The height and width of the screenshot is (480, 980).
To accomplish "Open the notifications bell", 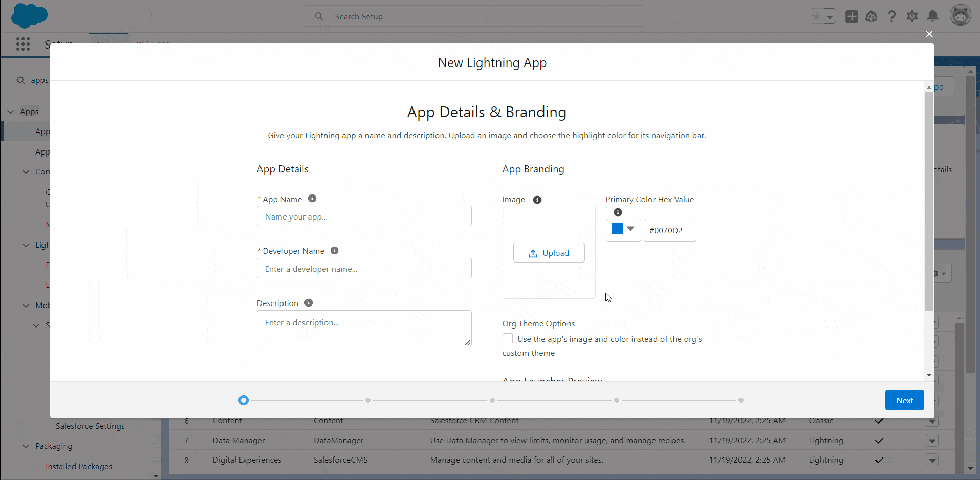I will 933,17.
